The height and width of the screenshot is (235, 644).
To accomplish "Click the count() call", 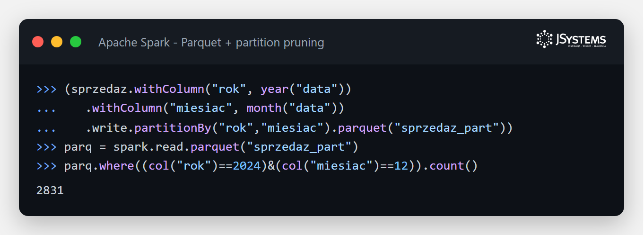I will click(454, 167).
